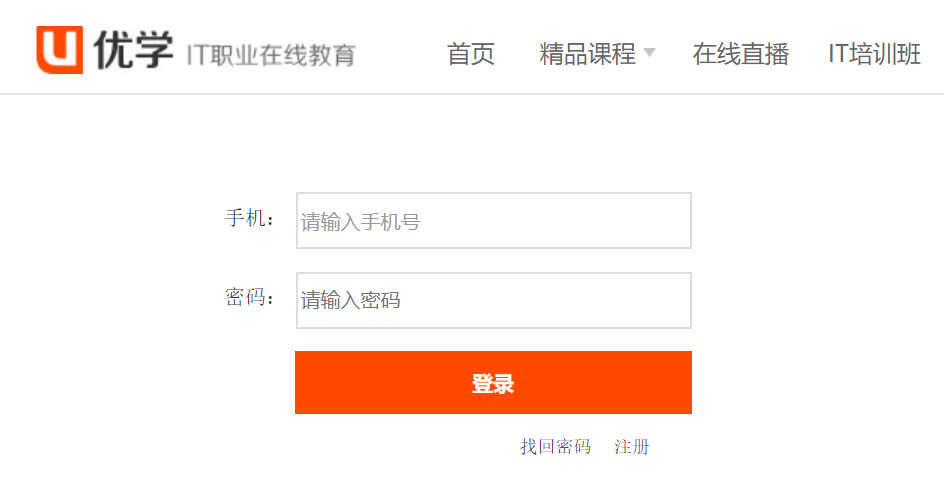
Task: Click the white 登录 text on orange button
Action: 493,383
